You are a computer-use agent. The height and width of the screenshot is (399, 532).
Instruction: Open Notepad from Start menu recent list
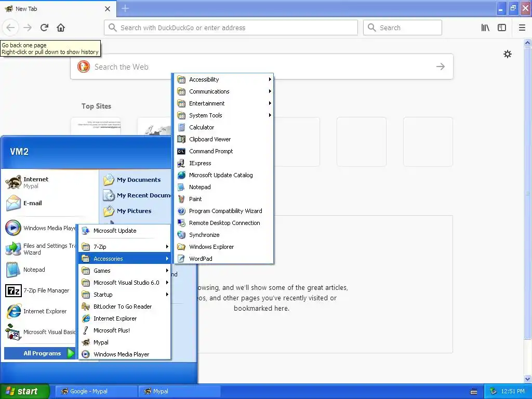click(40, 270)
